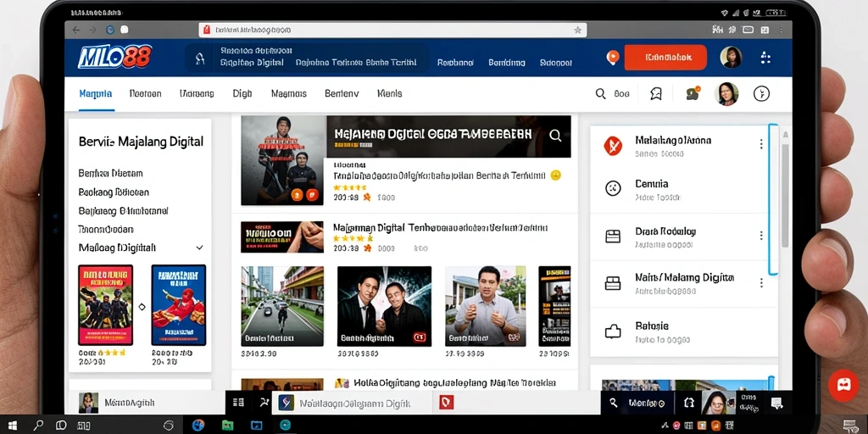Click the dots icon at header far right
Screen dimensions: 868x434
coord(766,58)
